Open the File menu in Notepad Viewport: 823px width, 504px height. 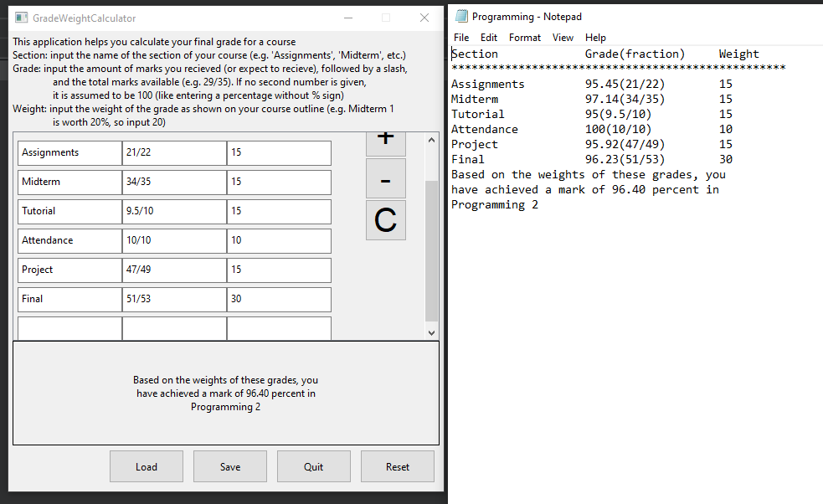coord(461,37)
